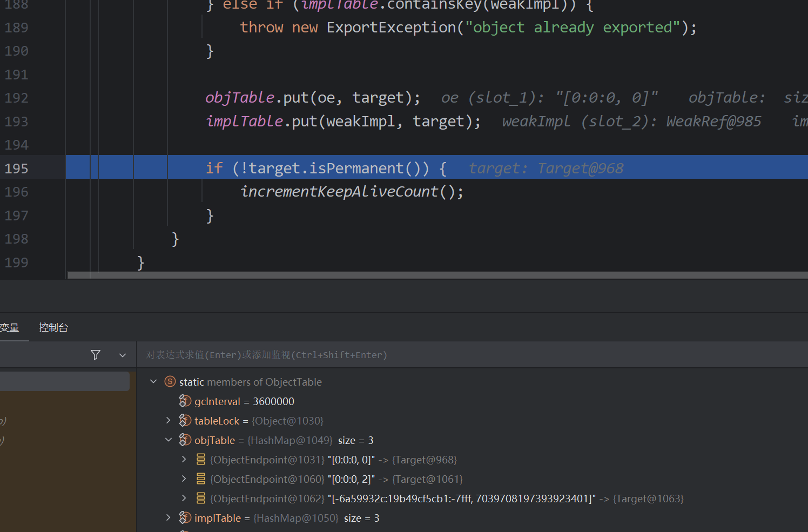Click the implTable field icon

click(185, 518)
